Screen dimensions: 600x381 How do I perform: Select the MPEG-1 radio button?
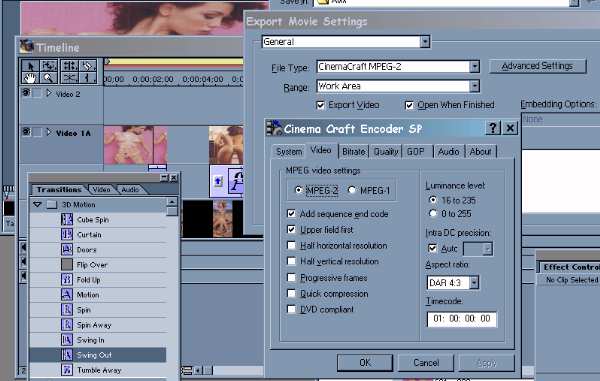tap(352, 190)
